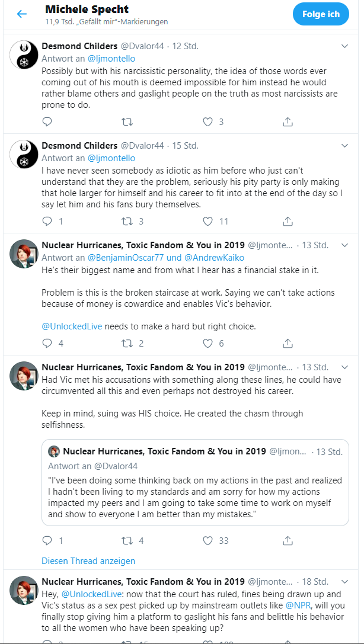Viewport: 364px width, 644px height.
Task: Share the tweet about the pity party
Action: click(288, 222)
